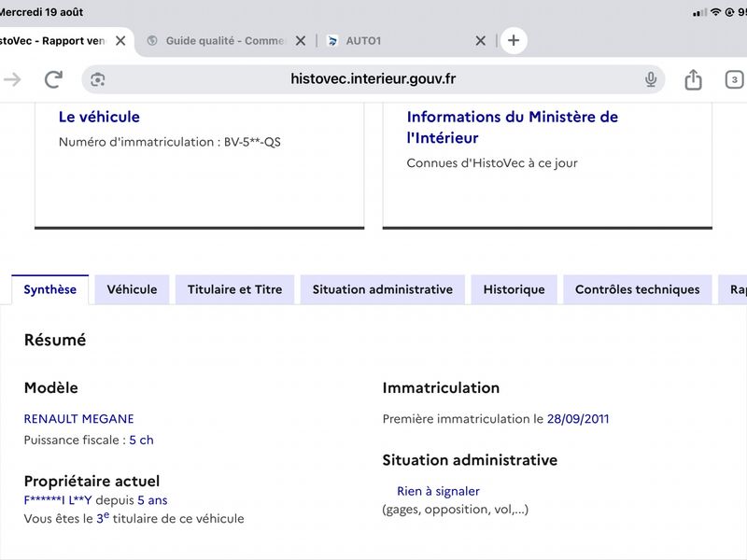
Task: Open the Historique tab
Action: point(514,289)
